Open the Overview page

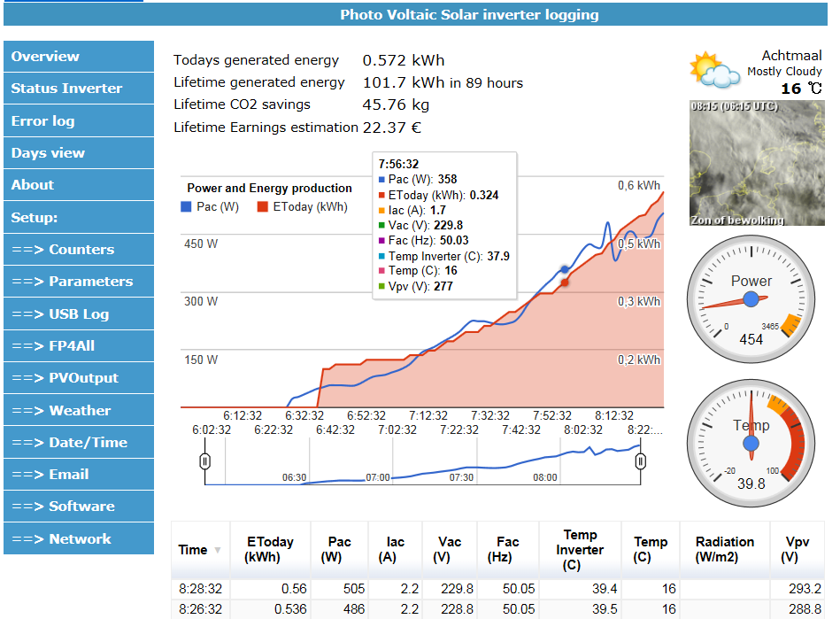79,57
